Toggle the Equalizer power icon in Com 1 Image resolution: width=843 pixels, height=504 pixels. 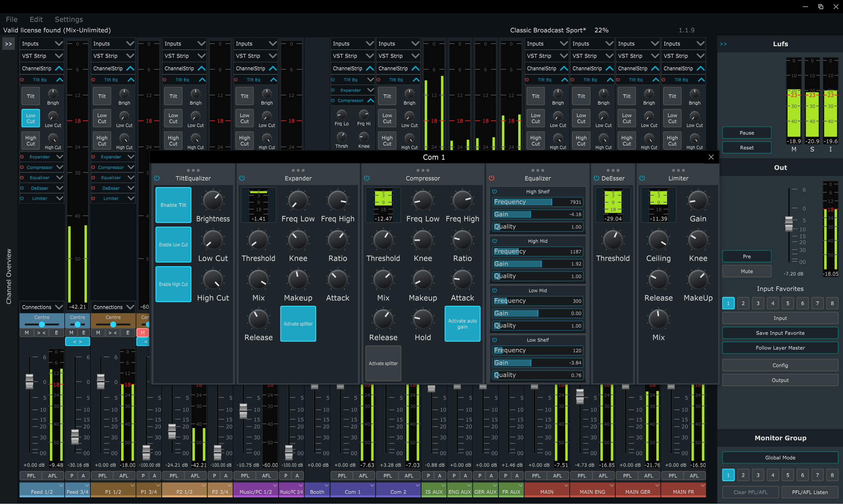pos(492,178)
